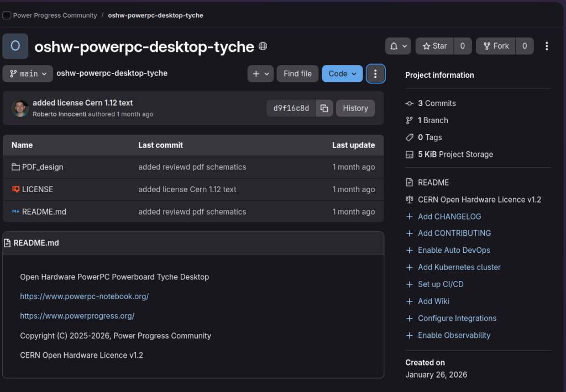Click the Find file button
566x392 pixels.
[297, 73]
